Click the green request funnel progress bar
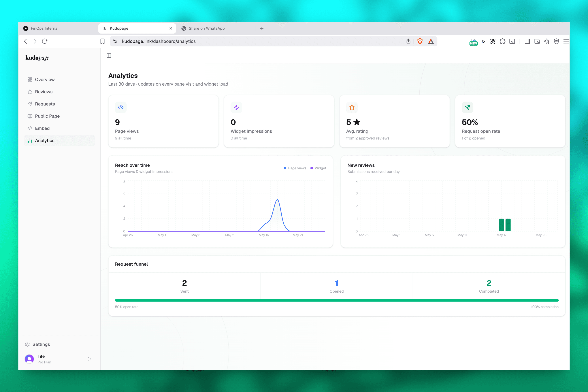 point(337,300)
